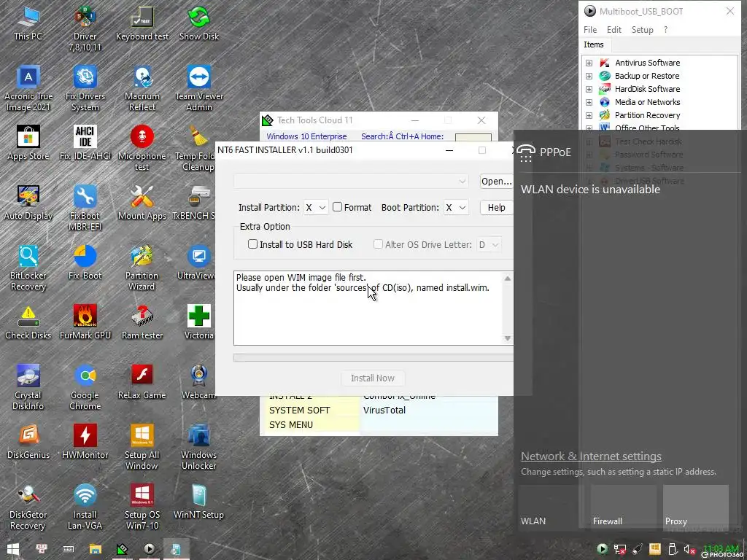Expand Media or Networks tree node

(x=589, y=102)
